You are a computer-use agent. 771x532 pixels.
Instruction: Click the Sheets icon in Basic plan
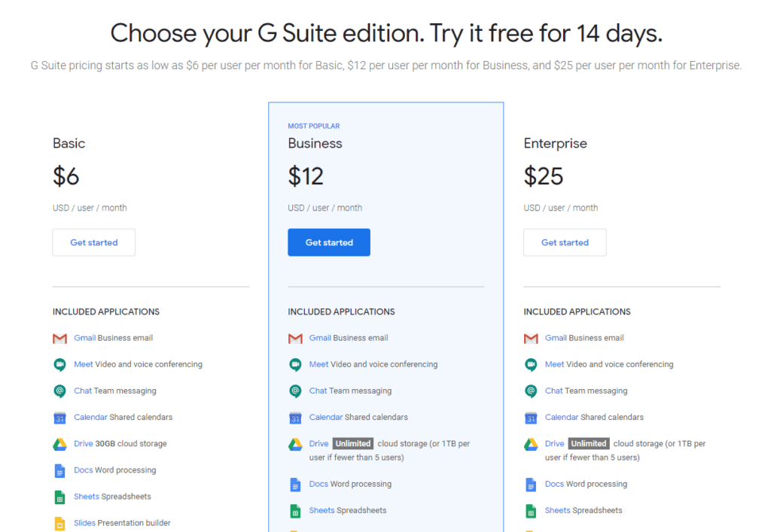tap(59, 497)
